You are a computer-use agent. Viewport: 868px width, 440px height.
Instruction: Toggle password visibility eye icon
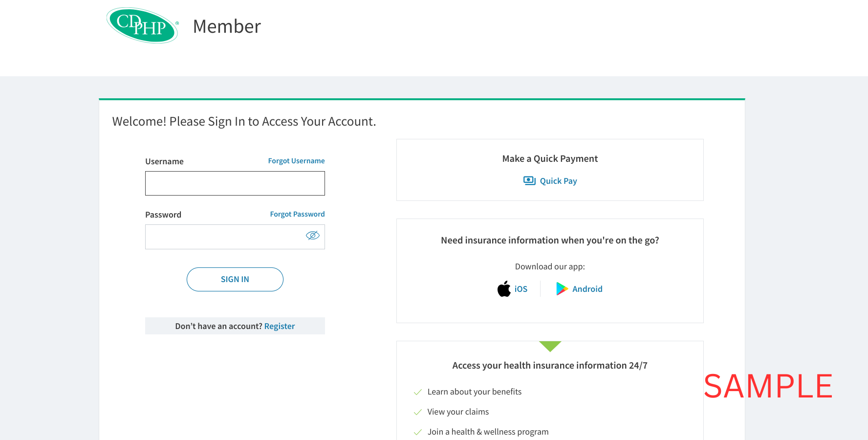(313, 236)
